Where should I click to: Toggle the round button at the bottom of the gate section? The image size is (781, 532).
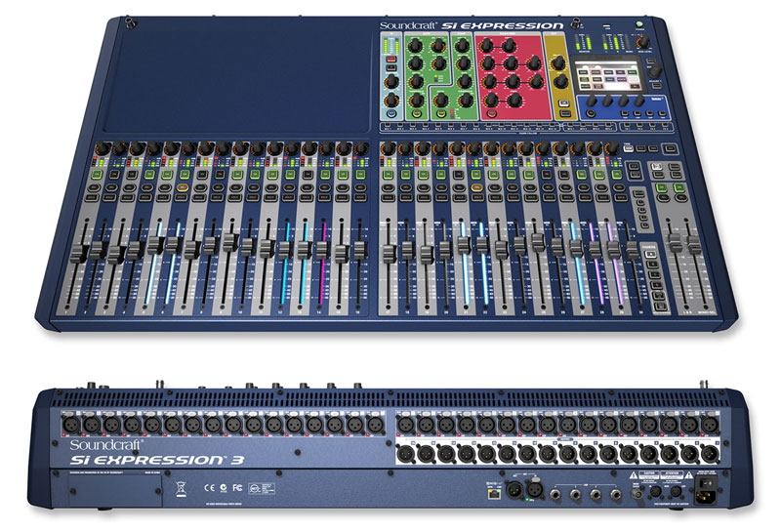pyautogui.click(x=417, y=113)
